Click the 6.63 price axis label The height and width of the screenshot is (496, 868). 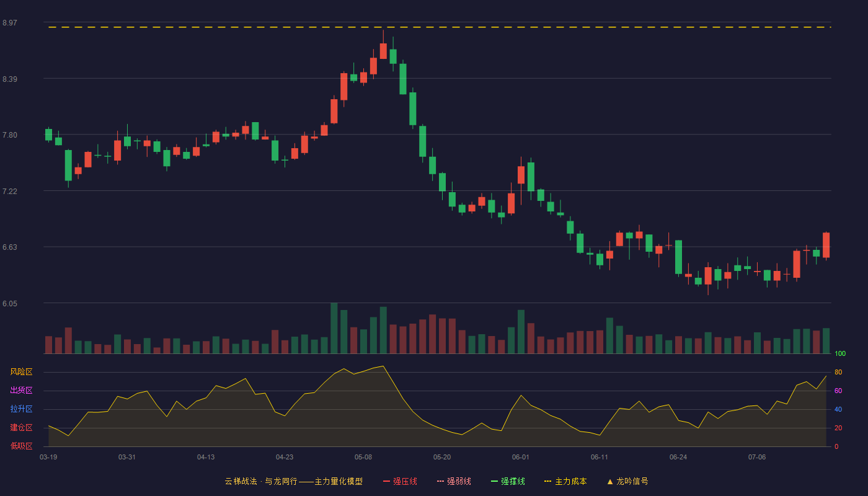(9, 247)
